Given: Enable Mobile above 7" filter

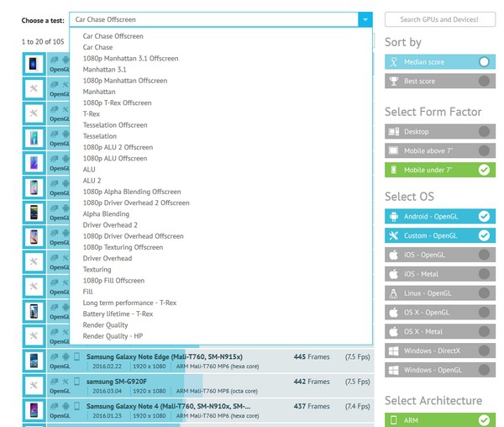Looking at the screenshot, I should (439, 150).
